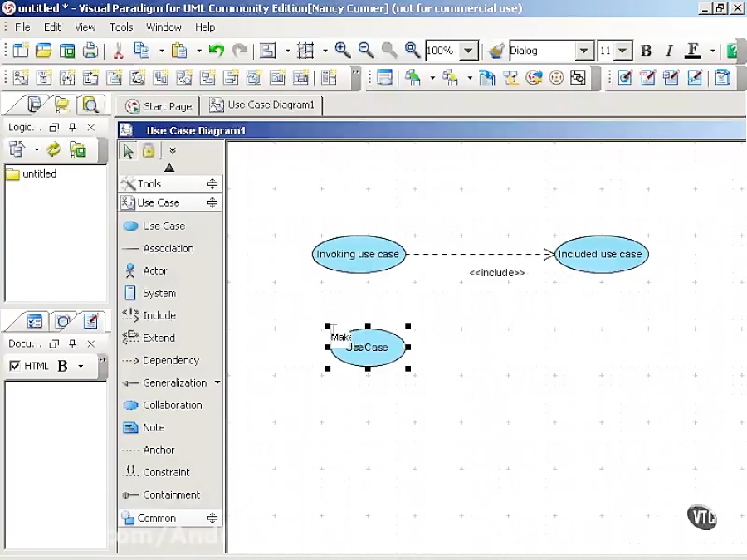
Task: Select the System tool in the palette
Action: tap(159, 293)
